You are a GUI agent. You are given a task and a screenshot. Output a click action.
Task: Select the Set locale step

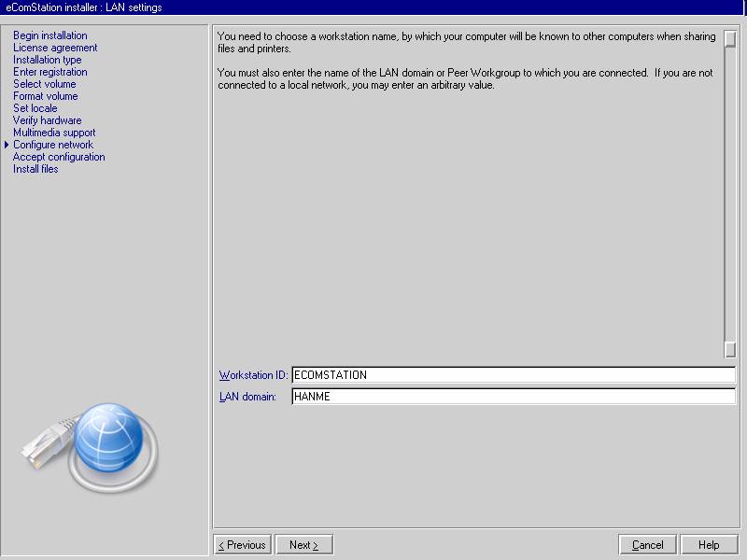coord(35,108)
